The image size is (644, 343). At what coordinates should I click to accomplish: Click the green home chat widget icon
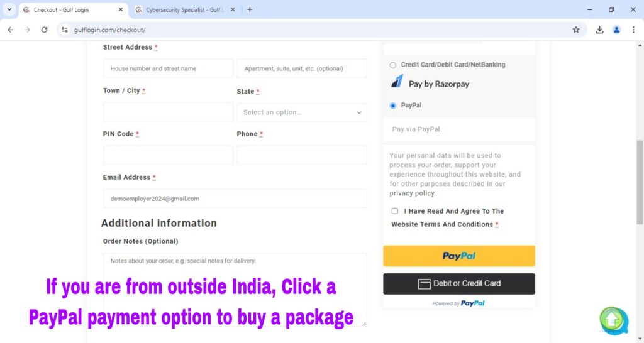click(x=613, y=320)
